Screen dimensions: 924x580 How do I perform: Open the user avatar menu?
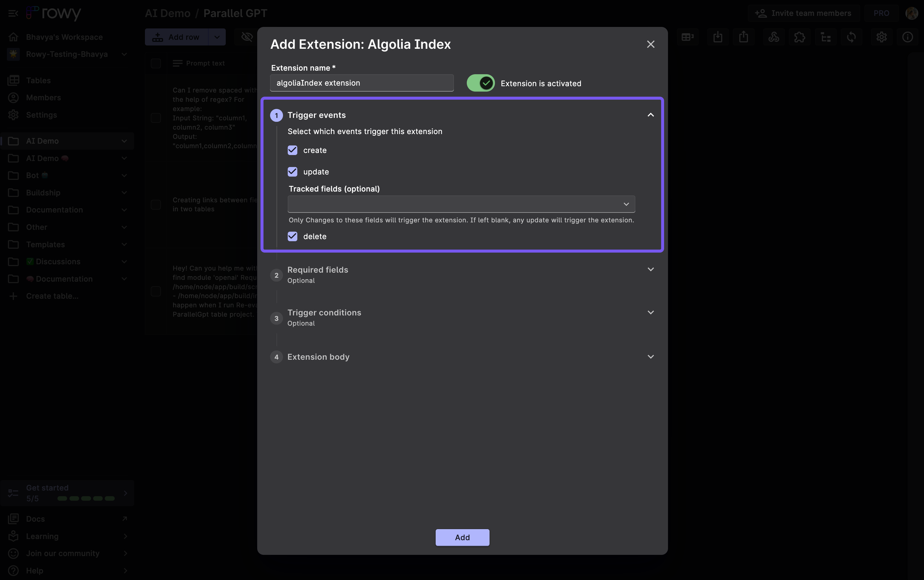click(x=911, y=13)
